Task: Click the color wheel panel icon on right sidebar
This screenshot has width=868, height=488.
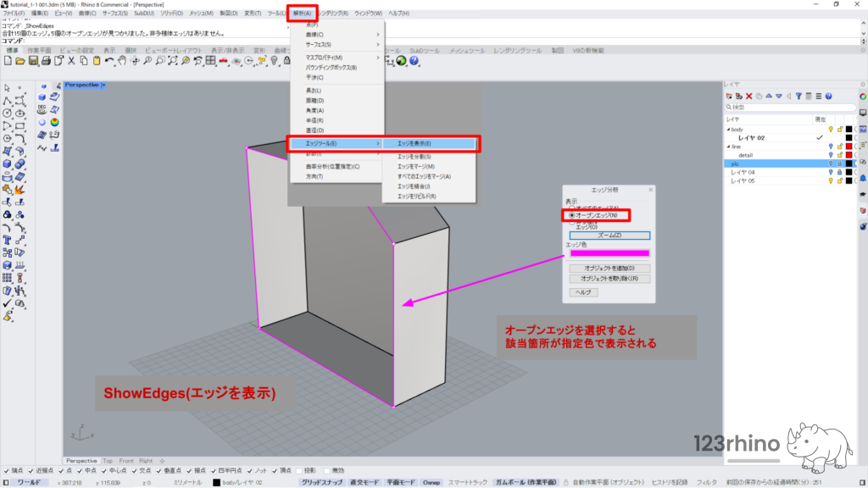Action: (863, 97)
